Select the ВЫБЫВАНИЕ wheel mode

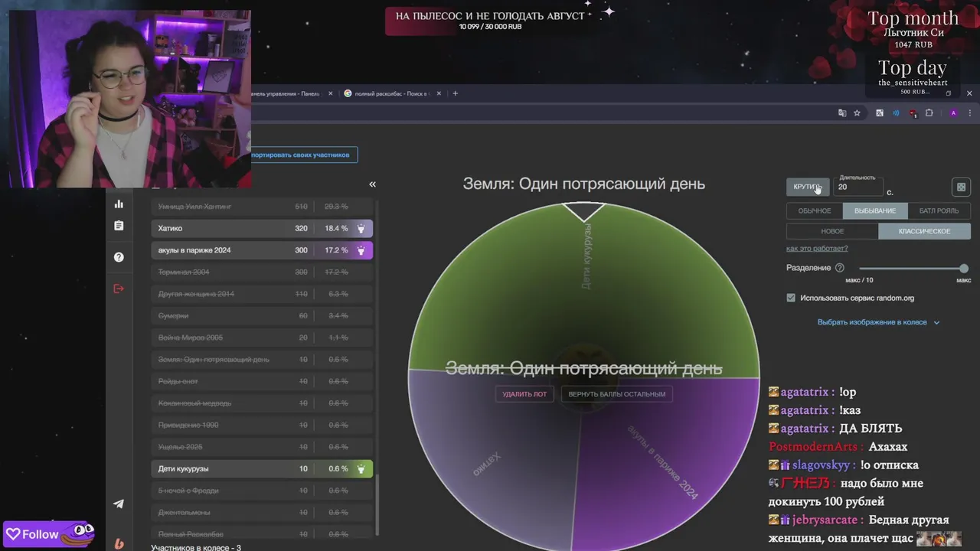click(x=875, y=210)
